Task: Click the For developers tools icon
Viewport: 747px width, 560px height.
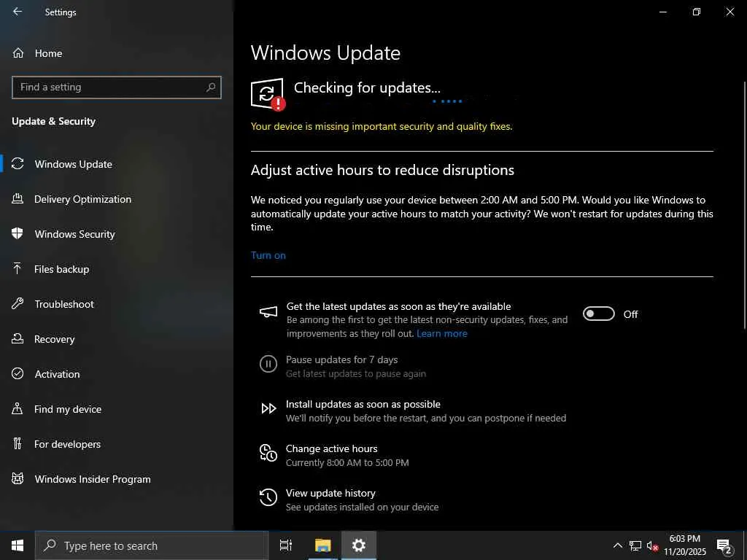Action: [x=18, y=443]
